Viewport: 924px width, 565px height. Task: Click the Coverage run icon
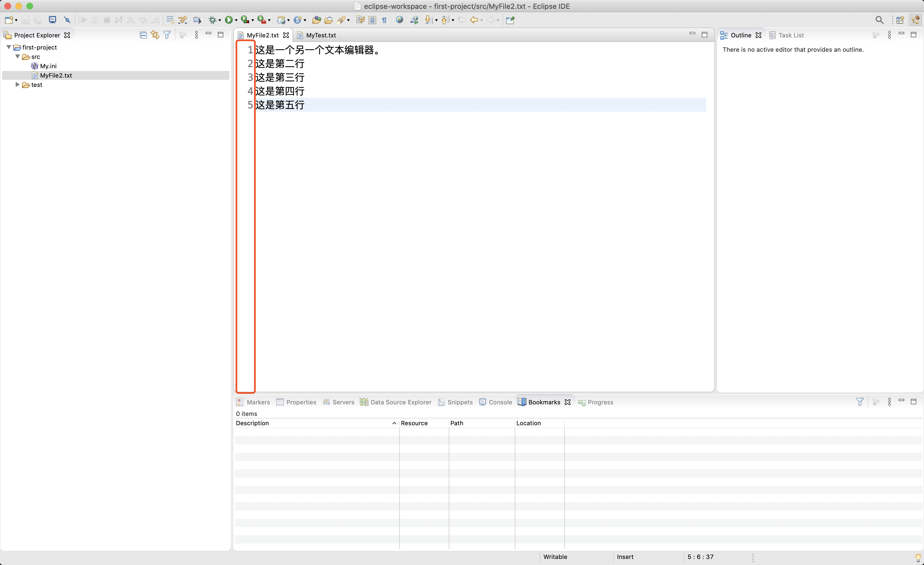(x=245, y=20)
